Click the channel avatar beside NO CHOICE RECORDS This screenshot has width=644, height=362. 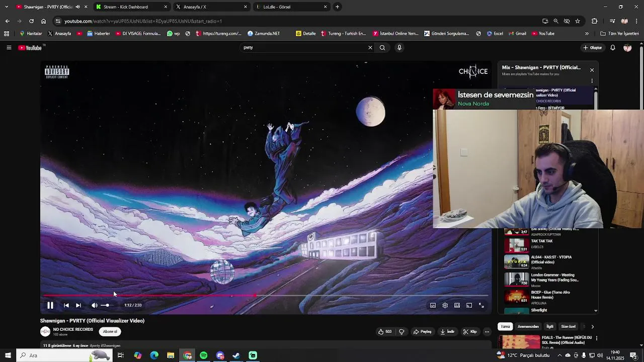point(45,331)
